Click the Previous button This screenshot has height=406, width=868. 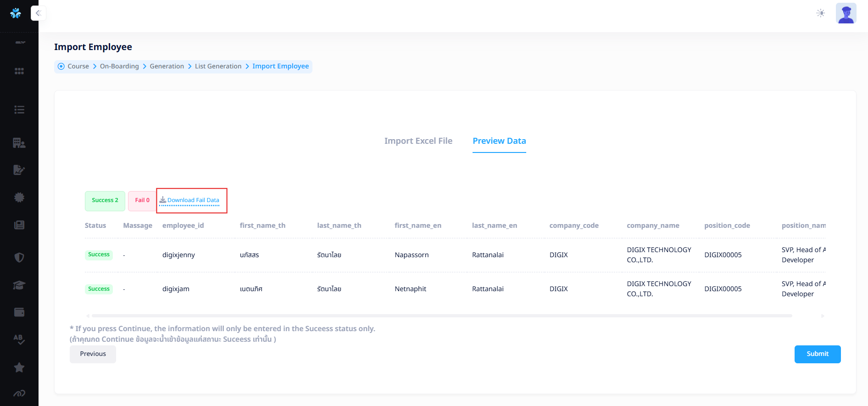tap(93, 354)
